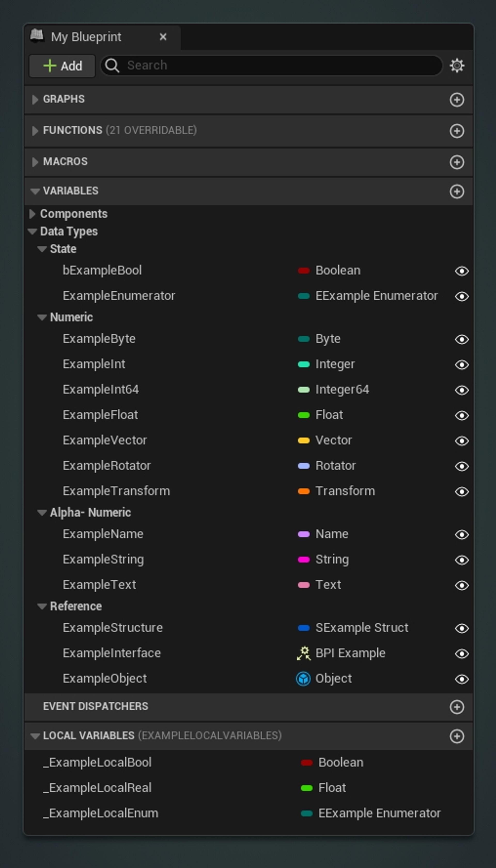Toggle the eye icon for ExampleFloat
This screenshot has height=868, width=496.
point(462,415)
